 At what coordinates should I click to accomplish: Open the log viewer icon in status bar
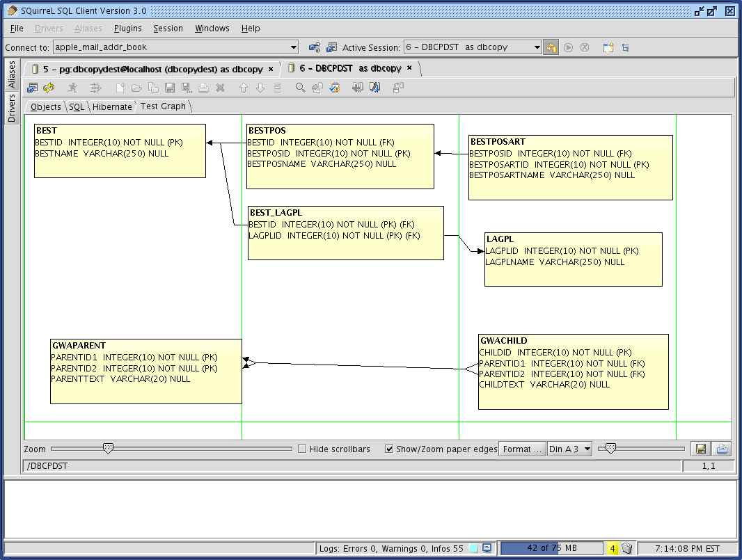pos(487,548)
